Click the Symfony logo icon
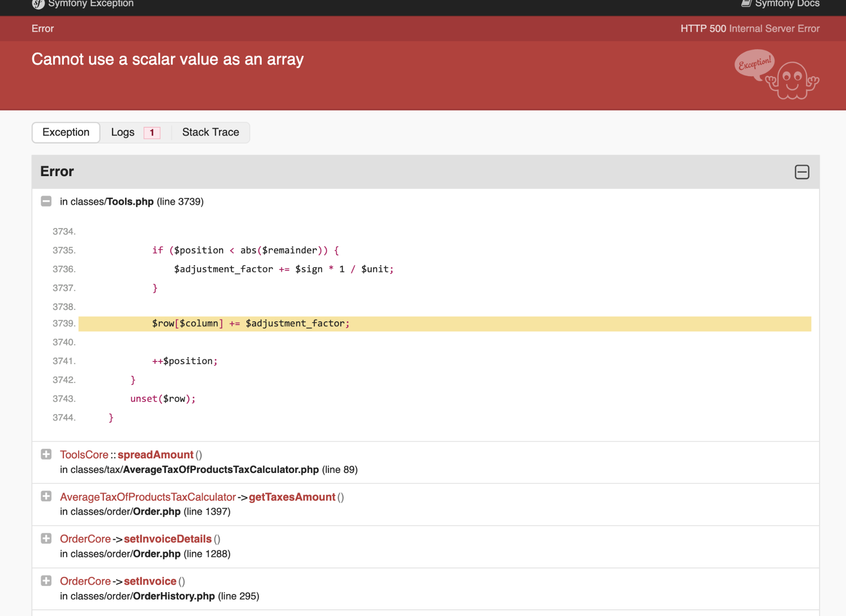846x616 pixels. (x=38, y=4)
